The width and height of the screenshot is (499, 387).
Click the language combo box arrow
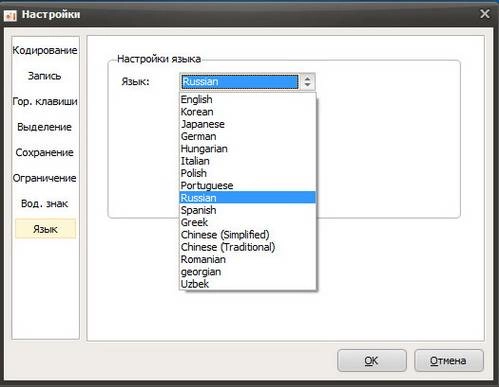(307, 82)
